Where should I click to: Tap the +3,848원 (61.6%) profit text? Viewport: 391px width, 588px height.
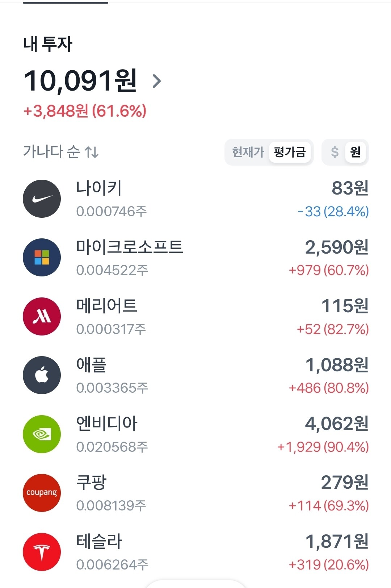pyautogui.click(x=85, y=111)
